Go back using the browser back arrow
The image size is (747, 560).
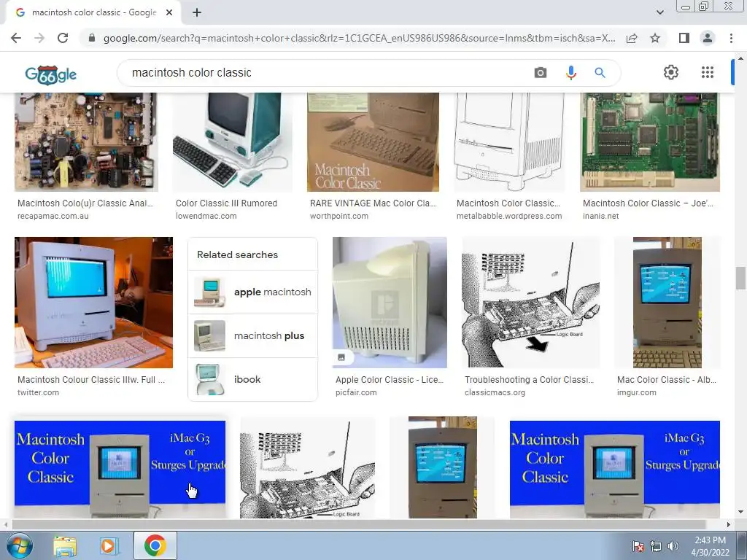(x=16, y=38)
